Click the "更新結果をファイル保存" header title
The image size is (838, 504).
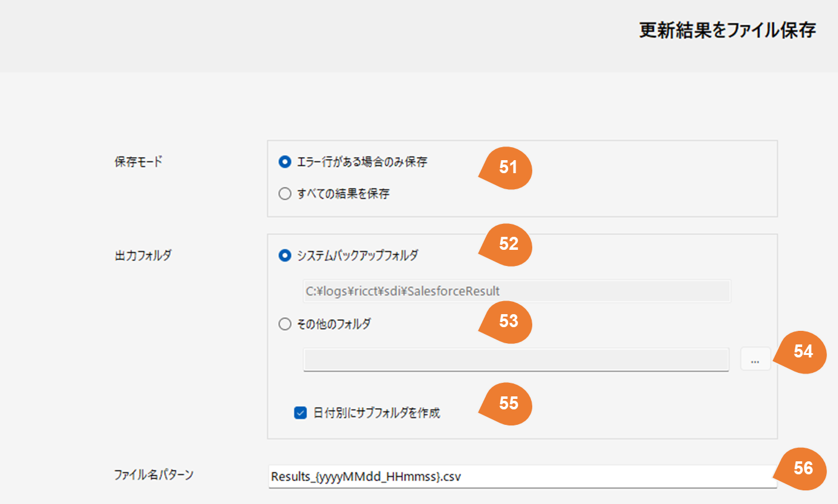tap(727, 31)
